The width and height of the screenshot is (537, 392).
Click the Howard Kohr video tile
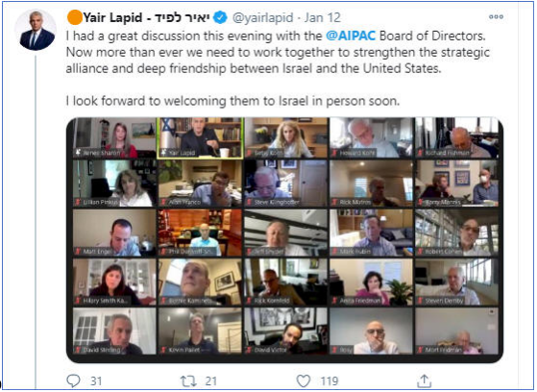point(372,137)
